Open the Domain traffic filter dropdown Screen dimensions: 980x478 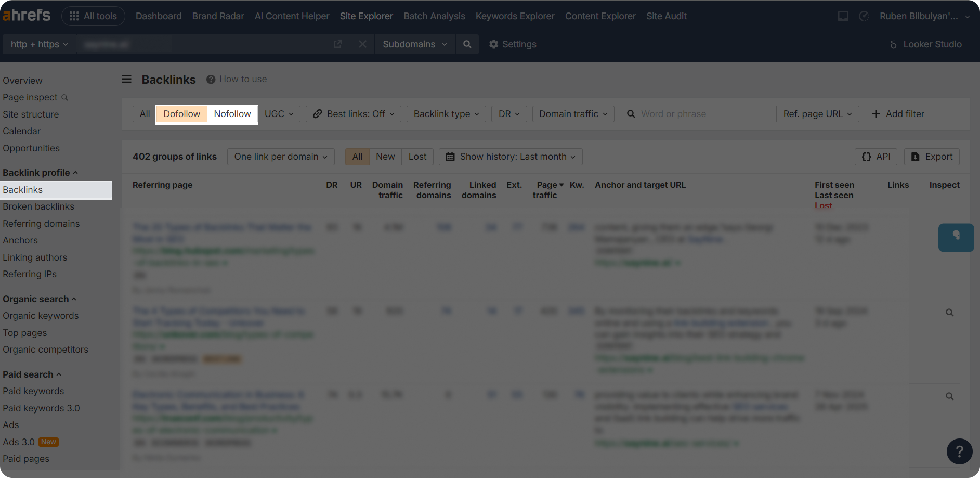click(x=573, y=114)
